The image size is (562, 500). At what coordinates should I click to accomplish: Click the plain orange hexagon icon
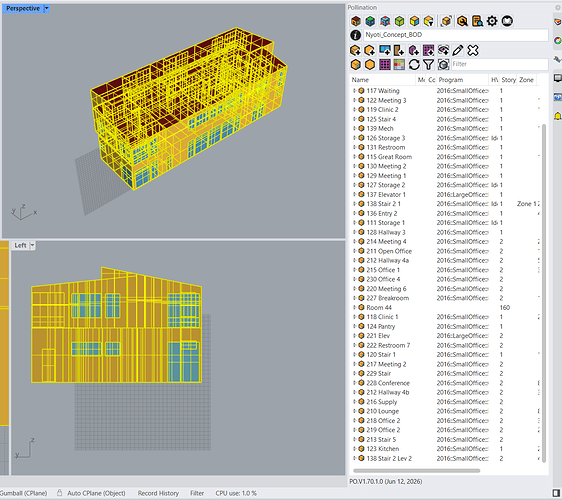click(370, 65)
